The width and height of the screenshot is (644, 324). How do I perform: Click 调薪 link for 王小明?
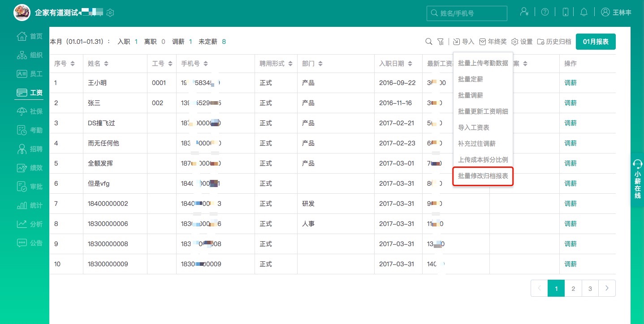pyautogui.click(x=571, y=83)
